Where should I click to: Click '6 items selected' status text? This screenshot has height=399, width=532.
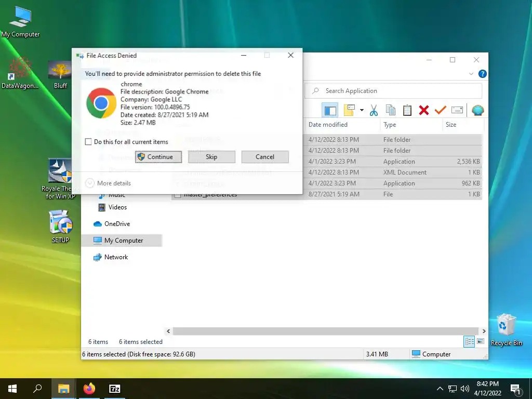pyautogui.click(x=140, y=342)
